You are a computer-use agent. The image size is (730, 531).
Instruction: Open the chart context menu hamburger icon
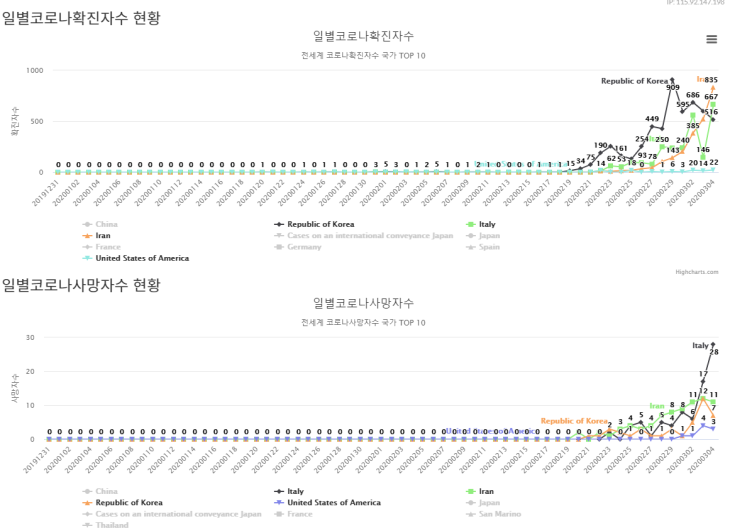point(712,39)
